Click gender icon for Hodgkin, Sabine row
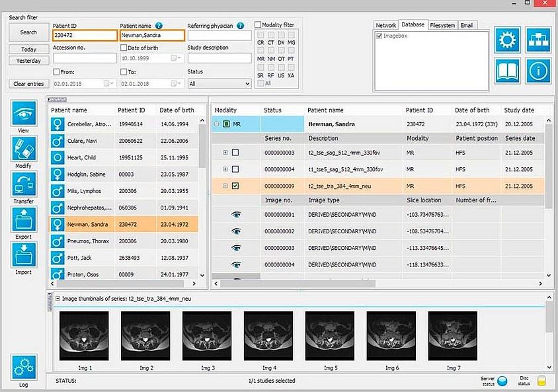This screenshot has width=558, height=392. [58, 175]
